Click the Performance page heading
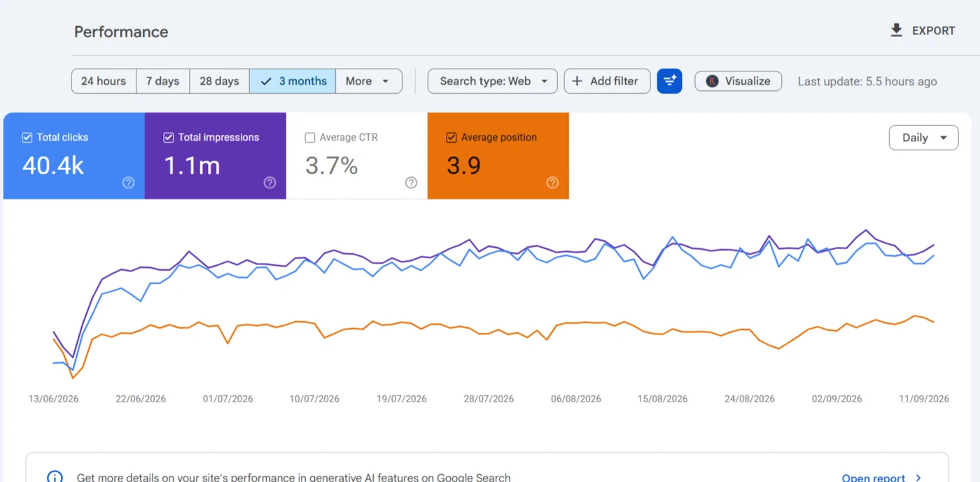Screen dimensions: 980x482 point(121,32)
